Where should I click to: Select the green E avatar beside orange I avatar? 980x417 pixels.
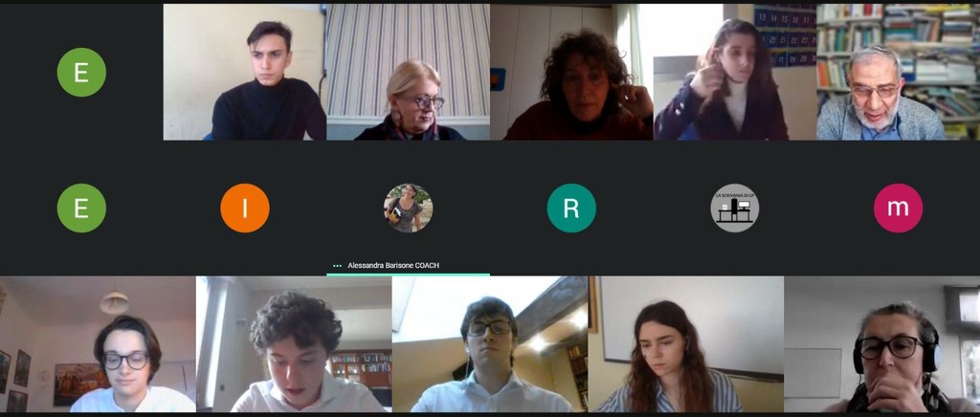pos(81,208)
